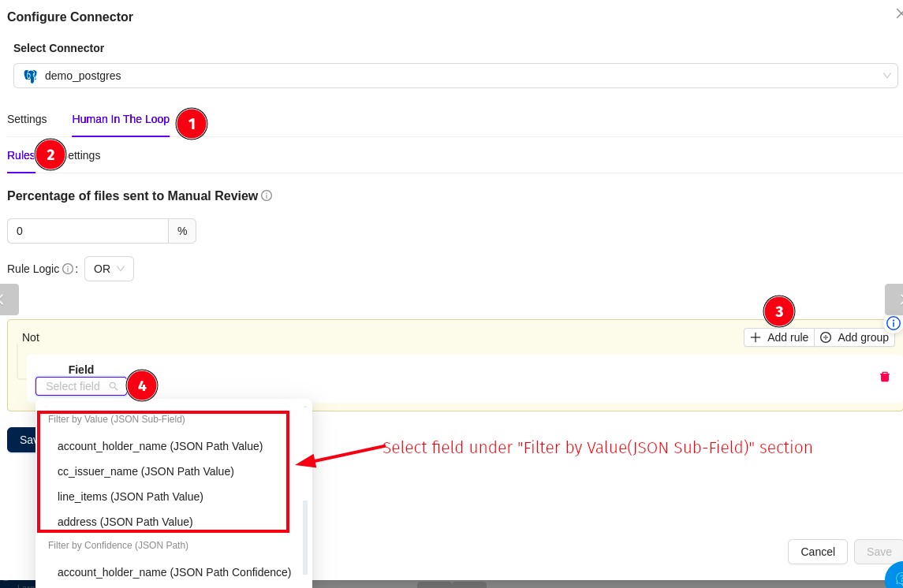Click the Add rule button
This screenshot has width=903, height=588.
(778, 337)
